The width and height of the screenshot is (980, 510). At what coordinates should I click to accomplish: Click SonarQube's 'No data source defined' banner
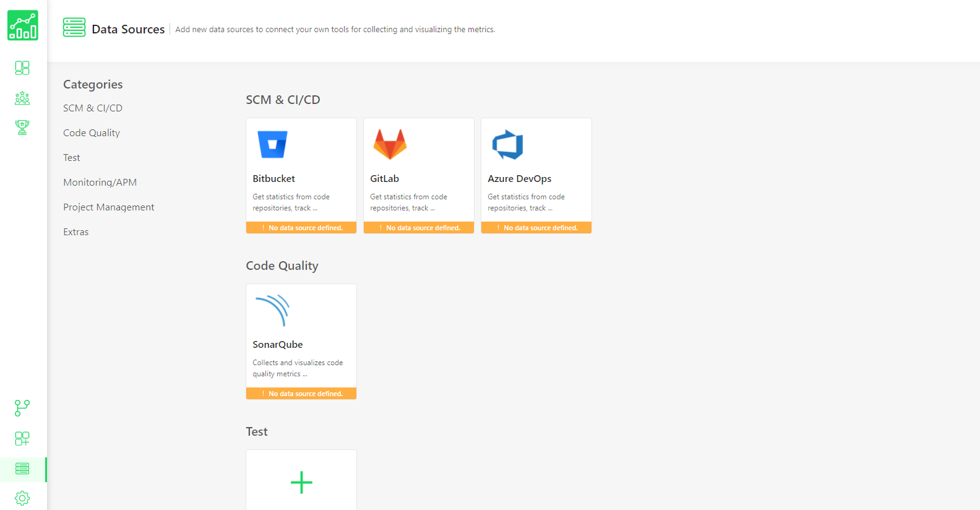(x=301, y=394)
